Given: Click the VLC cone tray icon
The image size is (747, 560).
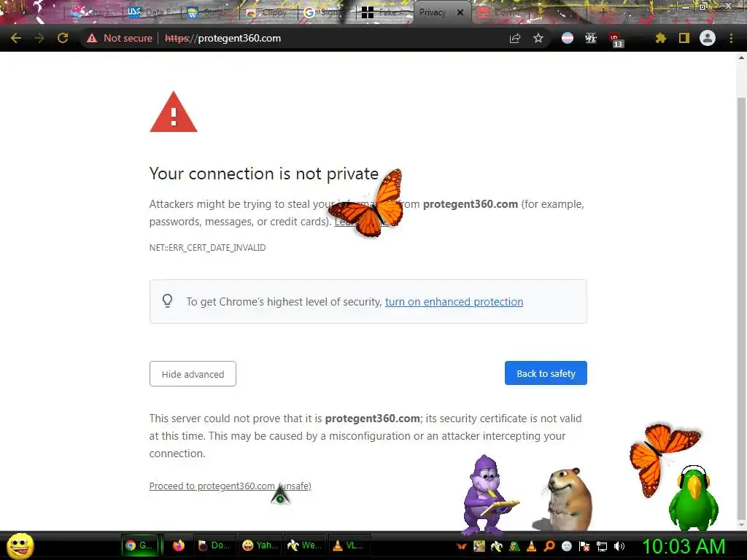Looking at the screenshot, I should 532,546.
